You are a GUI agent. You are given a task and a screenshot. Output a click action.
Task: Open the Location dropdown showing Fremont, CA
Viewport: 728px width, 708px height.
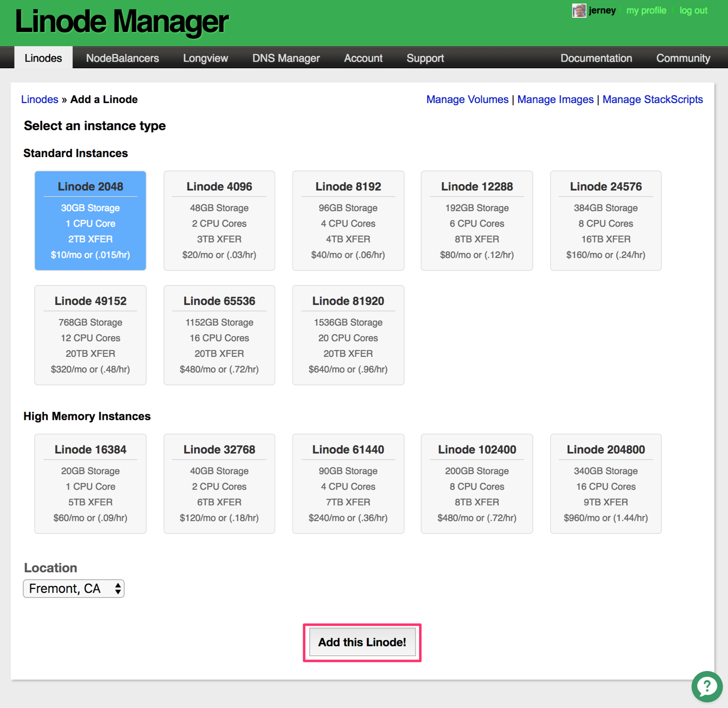point(74,588)
